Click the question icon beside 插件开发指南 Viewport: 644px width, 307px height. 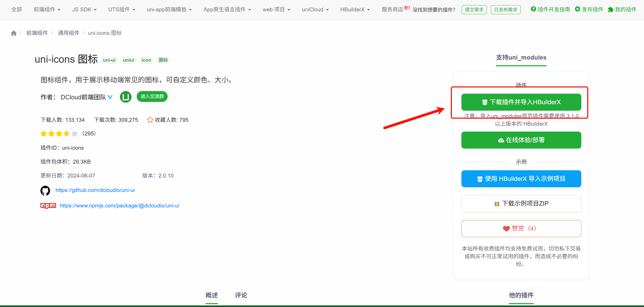point(533,9)
